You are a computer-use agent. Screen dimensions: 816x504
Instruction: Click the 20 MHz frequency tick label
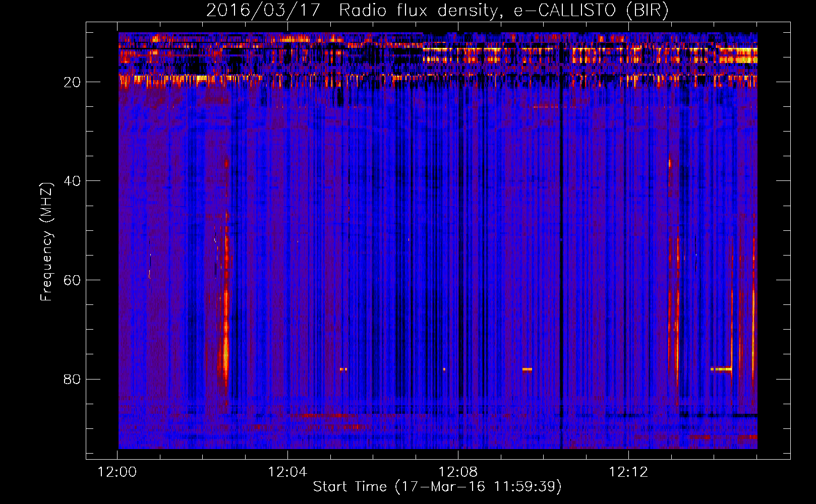[72, 82]
